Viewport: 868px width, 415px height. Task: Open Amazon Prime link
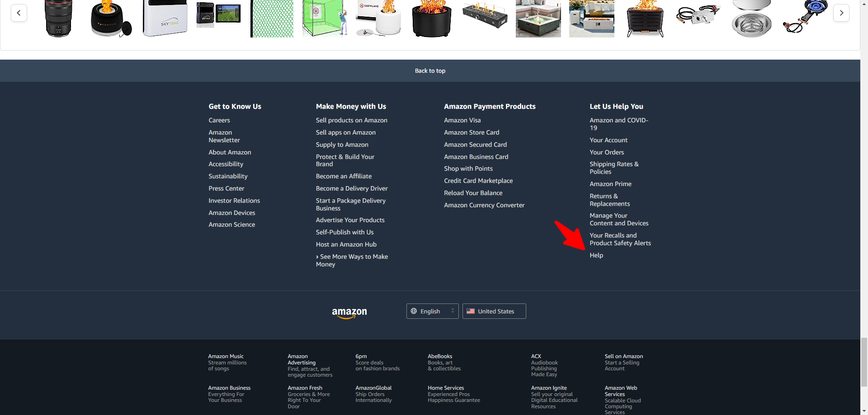[x=611, y=184]
